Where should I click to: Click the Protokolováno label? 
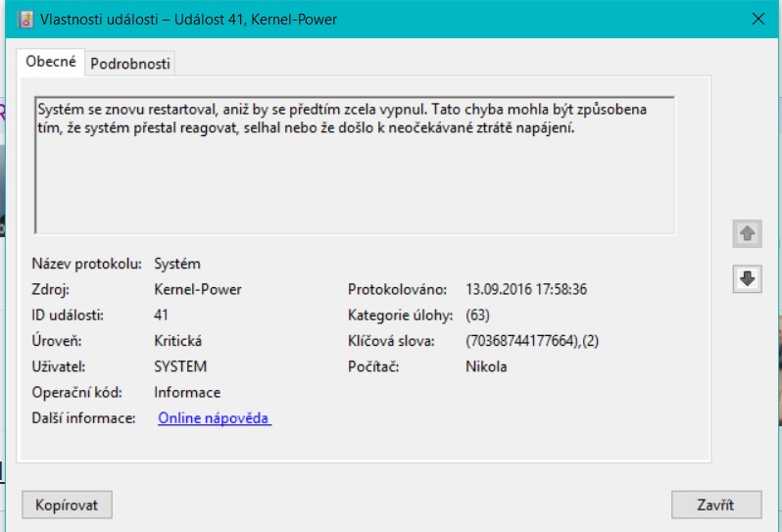pyautogui.click(x=398, y=289)
